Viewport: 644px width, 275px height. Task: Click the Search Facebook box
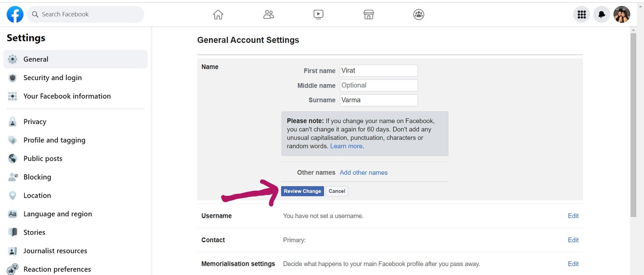[x=85, y=14]
